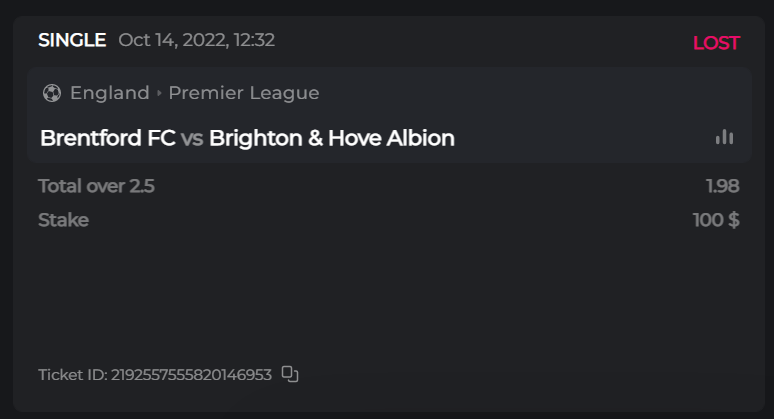Click the 'Ticket ID:' label prefix
The width and height of the screenshot is (774, 419).
point(72,375)
